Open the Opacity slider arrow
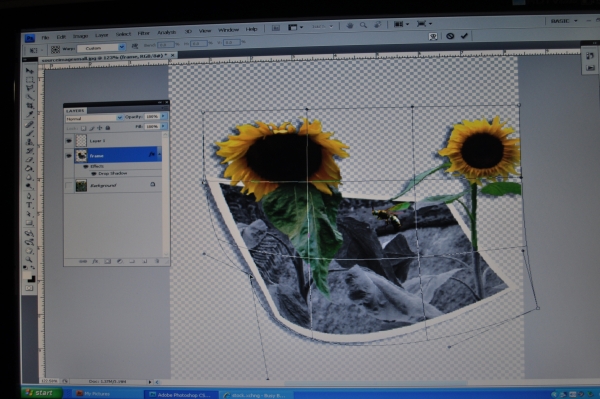This screenshot has height=399, width=600. 164,116
